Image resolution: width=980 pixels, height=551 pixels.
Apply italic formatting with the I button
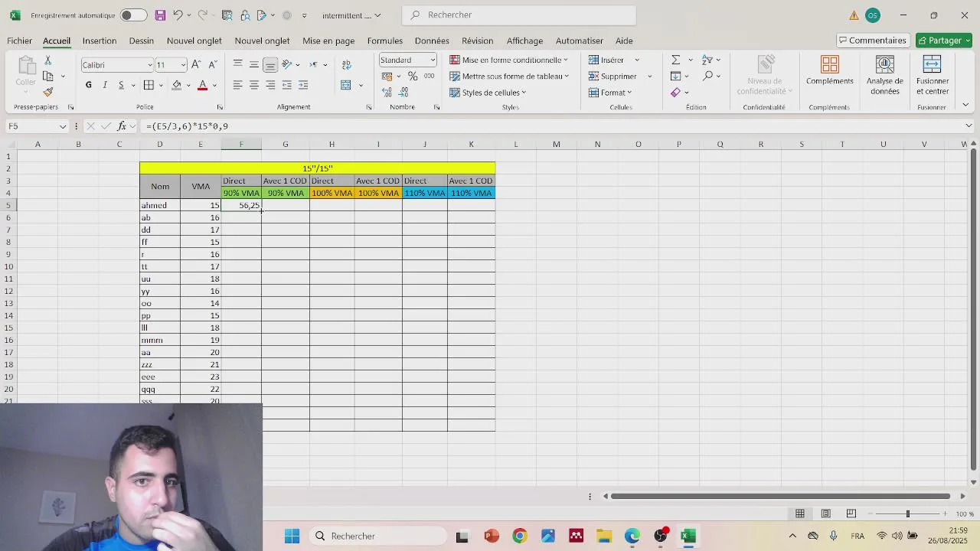[105, 85]
